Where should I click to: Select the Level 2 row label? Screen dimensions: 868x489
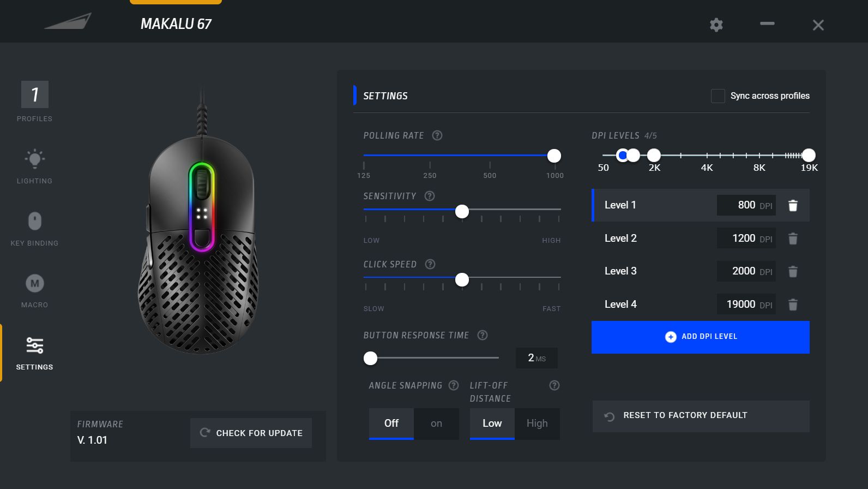620,238
